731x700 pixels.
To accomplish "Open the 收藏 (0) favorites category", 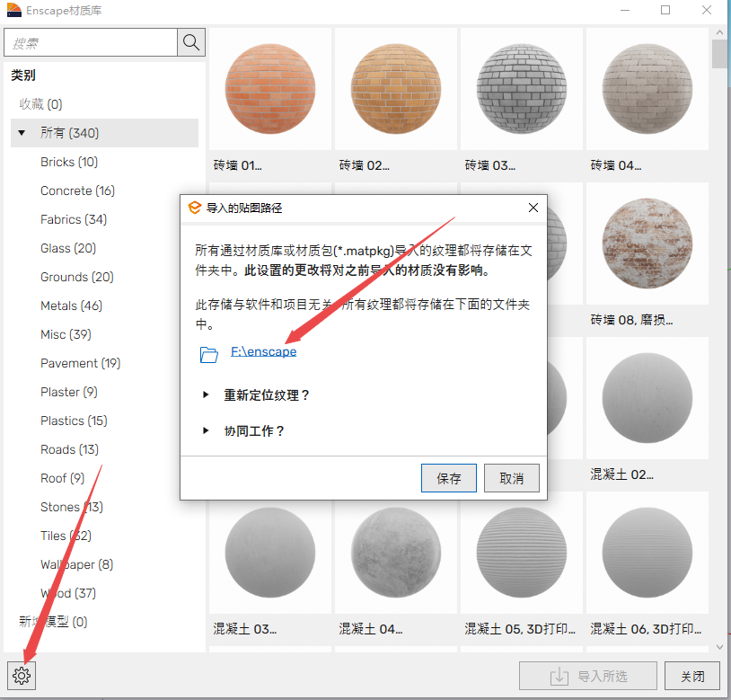I will pyautogui.click(x=41, y=104).
